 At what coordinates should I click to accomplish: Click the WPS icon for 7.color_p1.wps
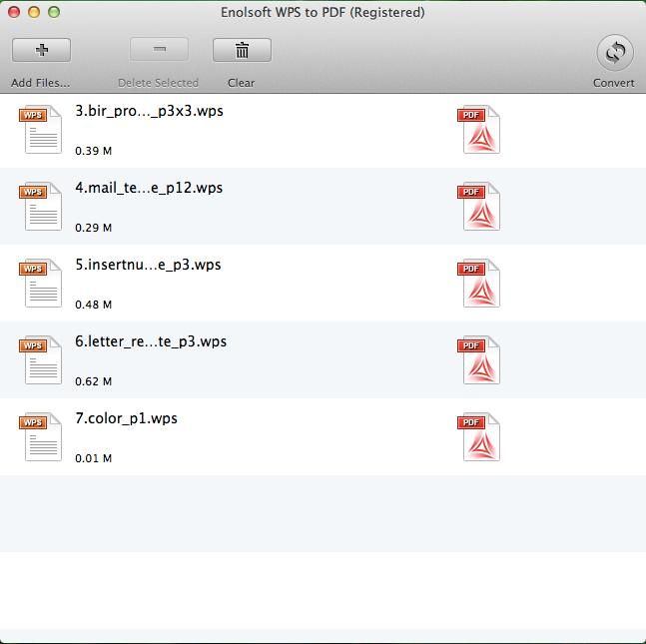tap(40, 436)
